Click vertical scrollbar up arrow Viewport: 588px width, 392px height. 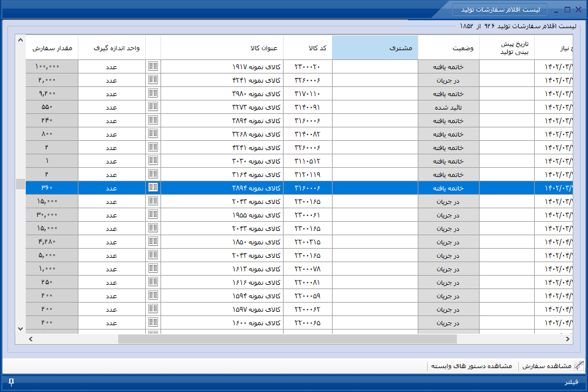(x=20, y=40)
